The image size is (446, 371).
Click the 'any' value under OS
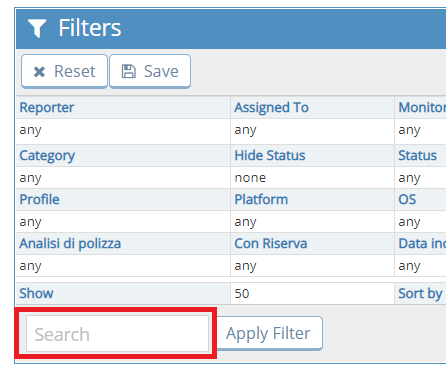[409, 222]
